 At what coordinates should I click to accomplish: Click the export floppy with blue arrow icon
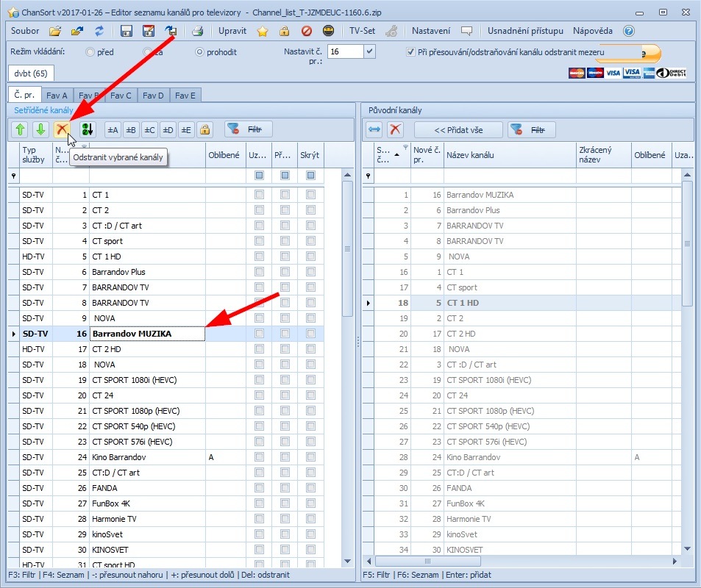171,31
